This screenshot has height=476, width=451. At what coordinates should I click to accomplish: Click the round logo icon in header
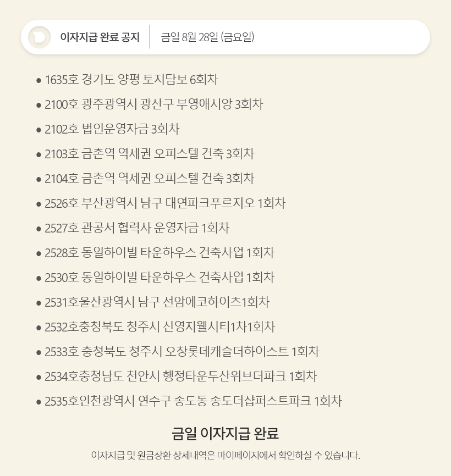pyautogui.click(x=39, y=37)
